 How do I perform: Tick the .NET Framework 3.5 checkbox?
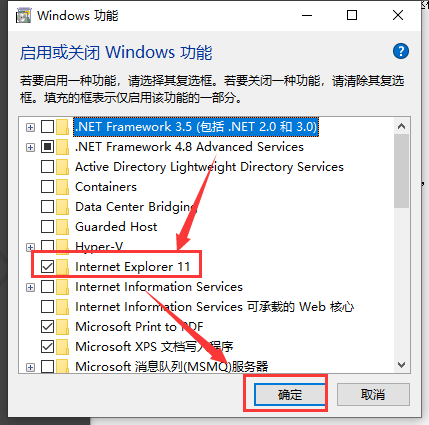point(47,127)
